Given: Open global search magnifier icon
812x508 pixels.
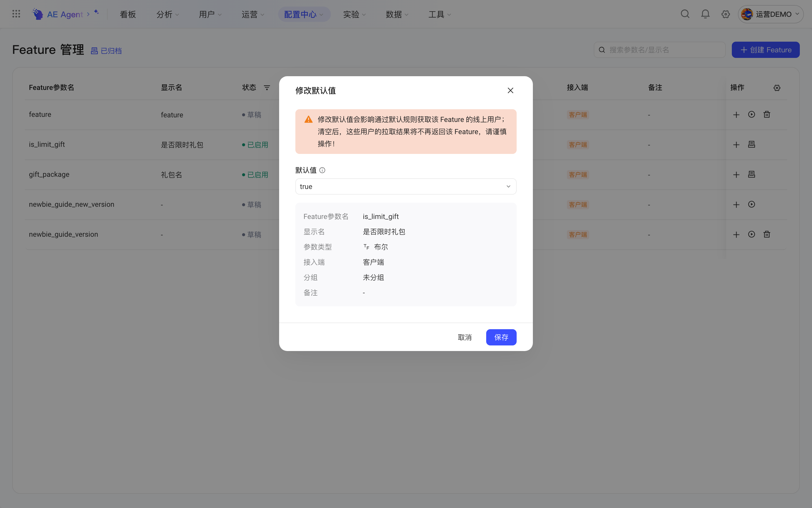Looking at the screenshot, I should (685, 14).
